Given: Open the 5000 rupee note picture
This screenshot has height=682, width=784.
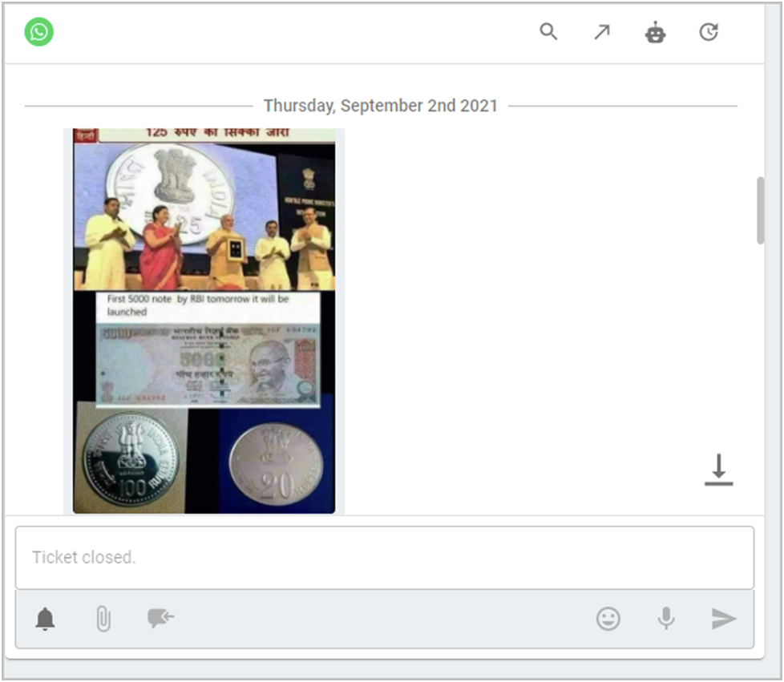Looking at the screenshot, I should 207,364.
